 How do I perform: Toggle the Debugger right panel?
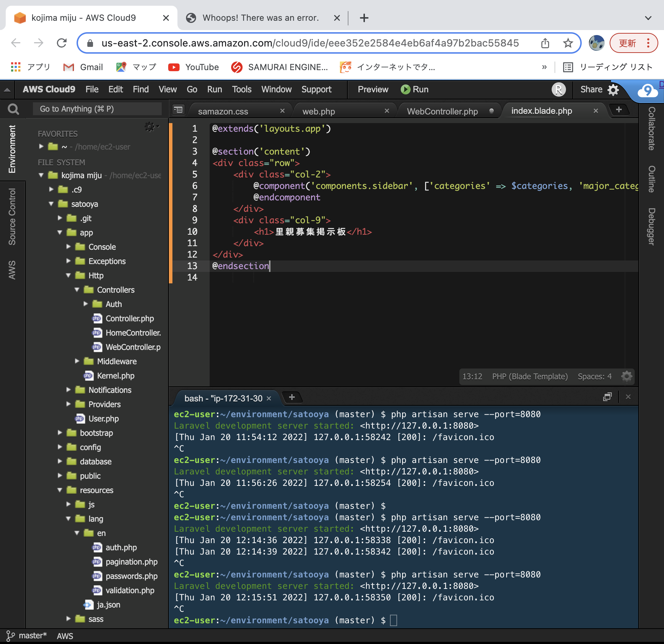[x=651, y=227]
